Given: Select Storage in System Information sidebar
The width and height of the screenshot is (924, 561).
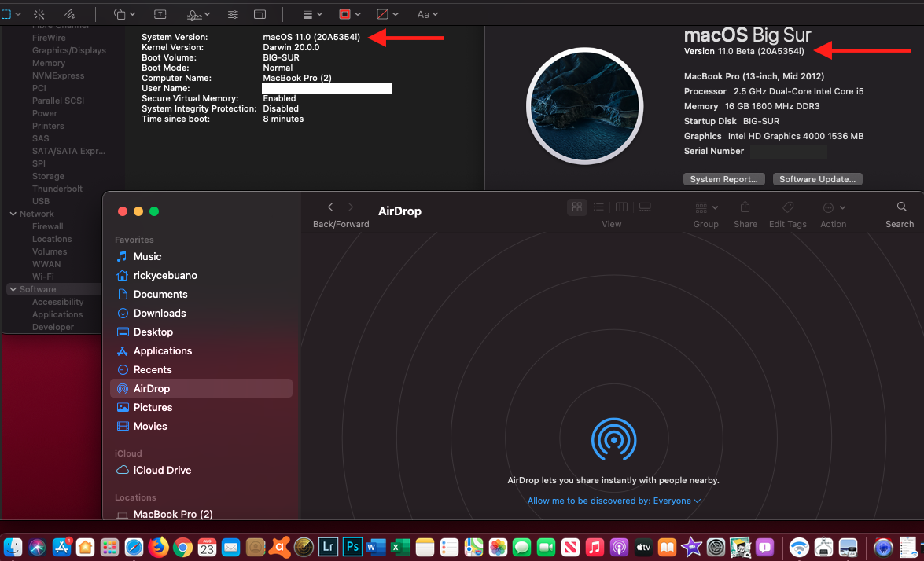Looking at the screenshot, I should 48,176.
